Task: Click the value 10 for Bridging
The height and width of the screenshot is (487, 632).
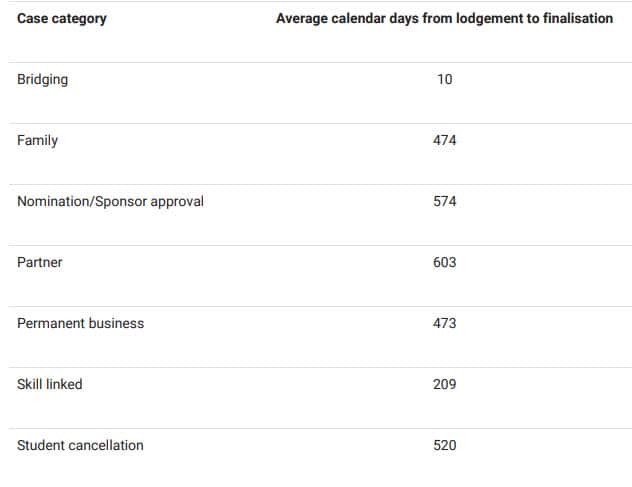Action: point(444,79)
